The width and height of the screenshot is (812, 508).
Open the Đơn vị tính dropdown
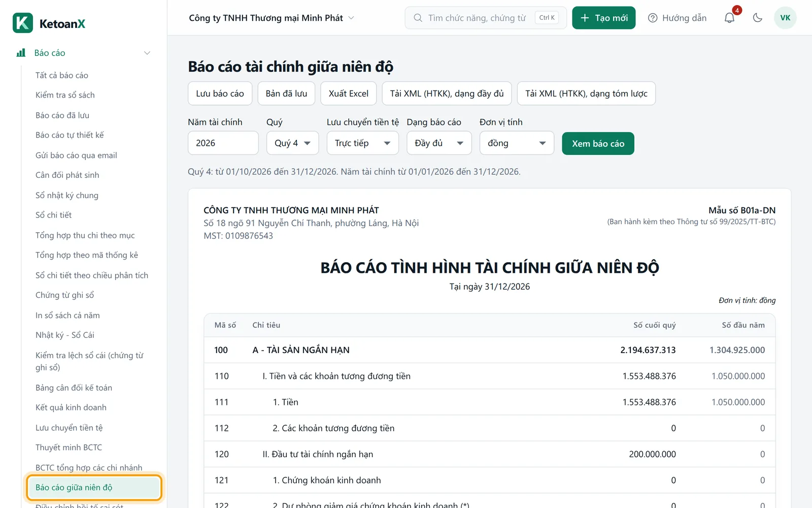(x=517, y=143)
